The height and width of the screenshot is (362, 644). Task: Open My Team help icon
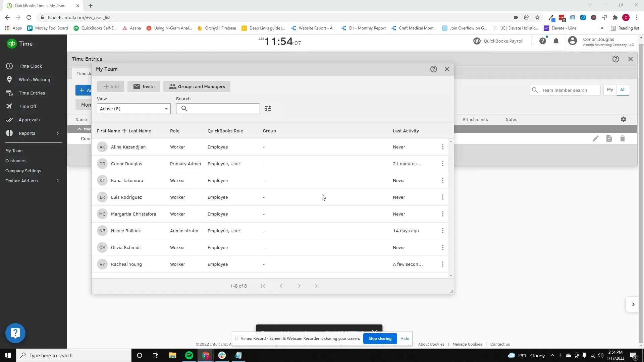pyautogui.click(x=434, y=69)
